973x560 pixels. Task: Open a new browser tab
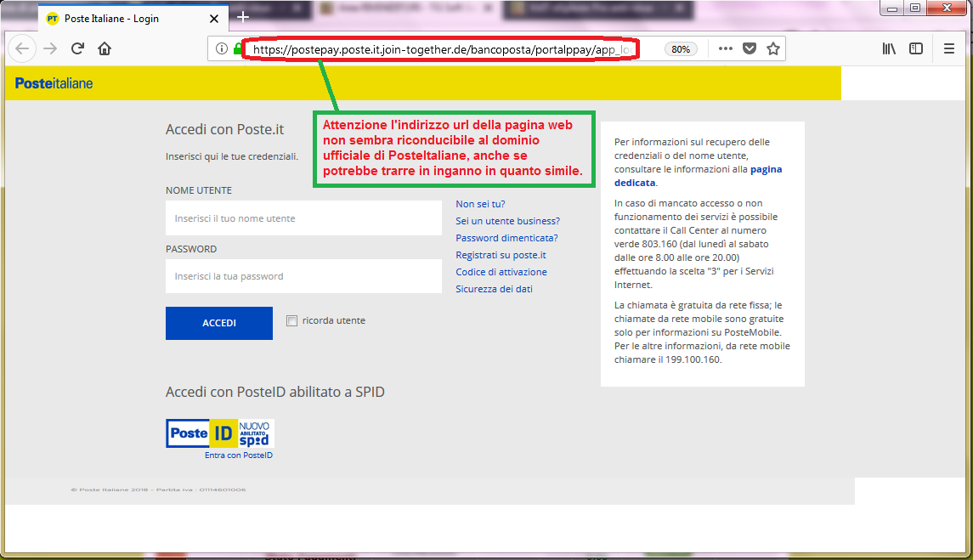(243, 17)
